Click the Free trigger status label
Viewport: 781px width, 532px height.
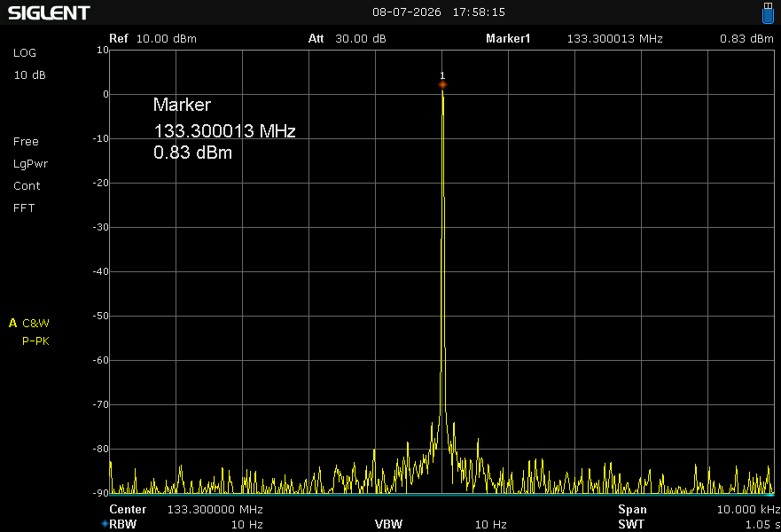click(26, 142)
